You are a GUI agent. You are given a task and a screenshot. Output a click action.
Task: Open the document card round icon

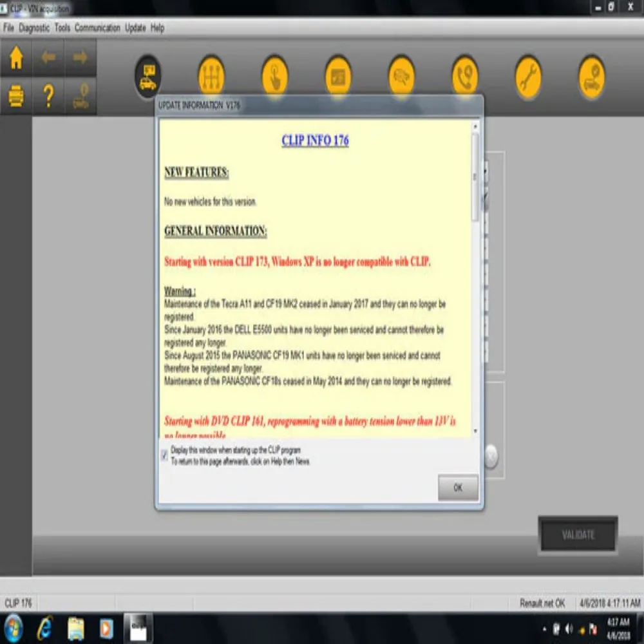(338, 77)
